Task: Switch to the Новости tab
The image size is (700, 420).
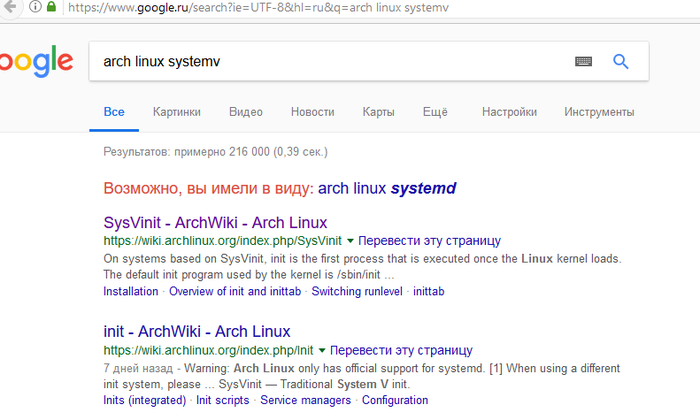Action: click(x=312, y=112)
